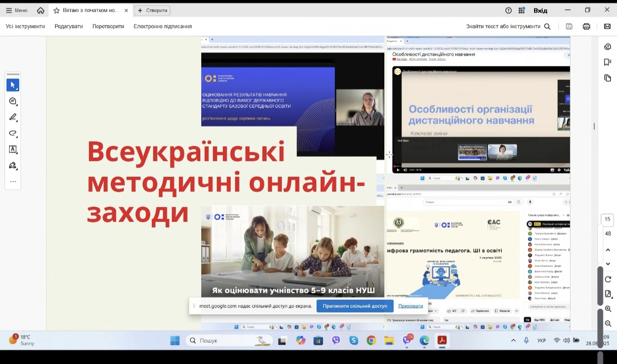Go to next page with the down chevron

pyautogui.click(x=607, y=264)
